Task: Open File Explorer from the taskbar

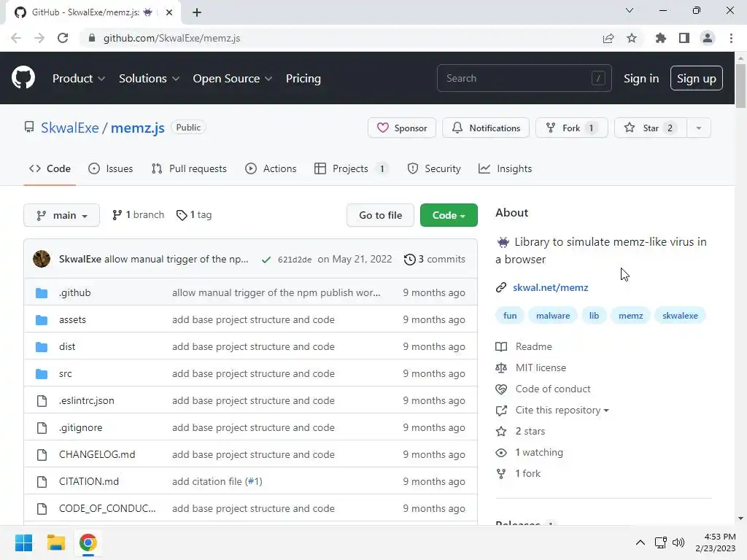Action: (x=55, y=542)
